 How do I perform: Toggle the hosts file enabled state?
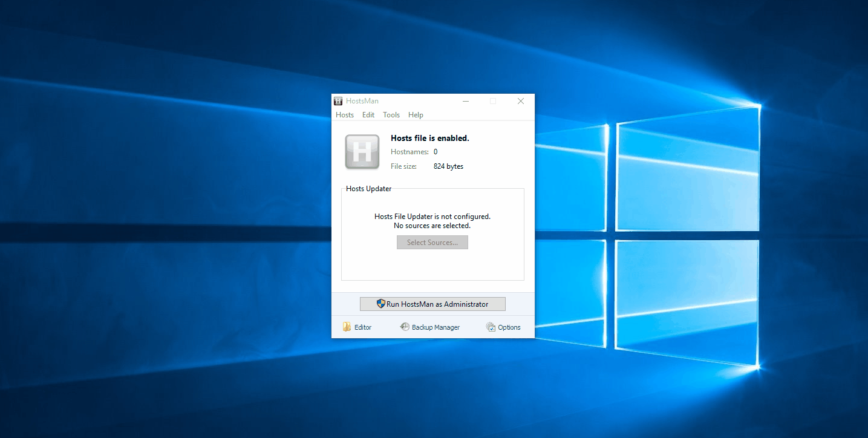point(429,138)
